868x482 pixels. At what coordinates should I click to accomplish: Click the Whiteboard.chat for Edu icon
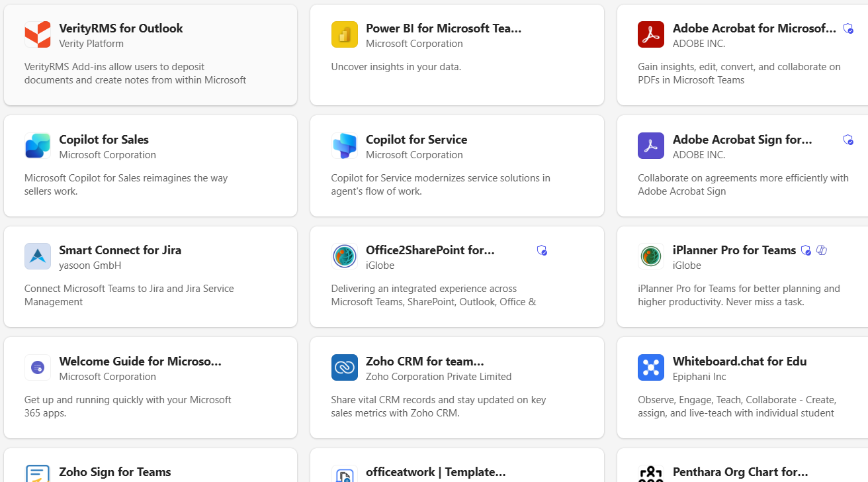coord(651,367)
